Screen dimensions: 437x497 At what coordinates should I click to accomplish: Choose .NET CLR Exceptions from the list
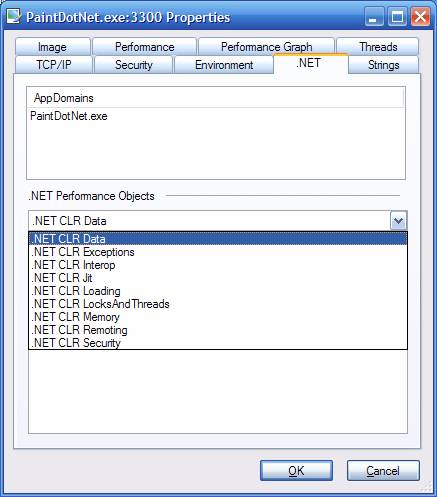[x=218, y=252]
